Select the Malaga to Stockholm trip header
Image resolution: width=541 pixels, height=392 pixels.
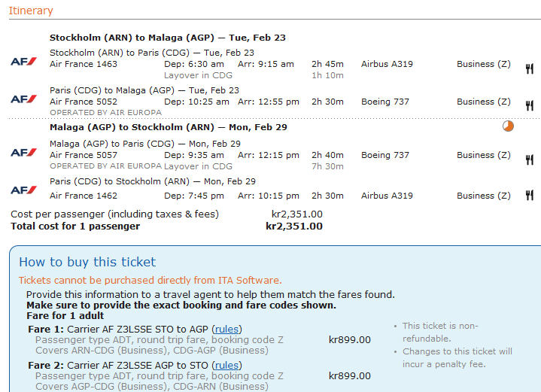pyautogui.click(x=168, y=127)
